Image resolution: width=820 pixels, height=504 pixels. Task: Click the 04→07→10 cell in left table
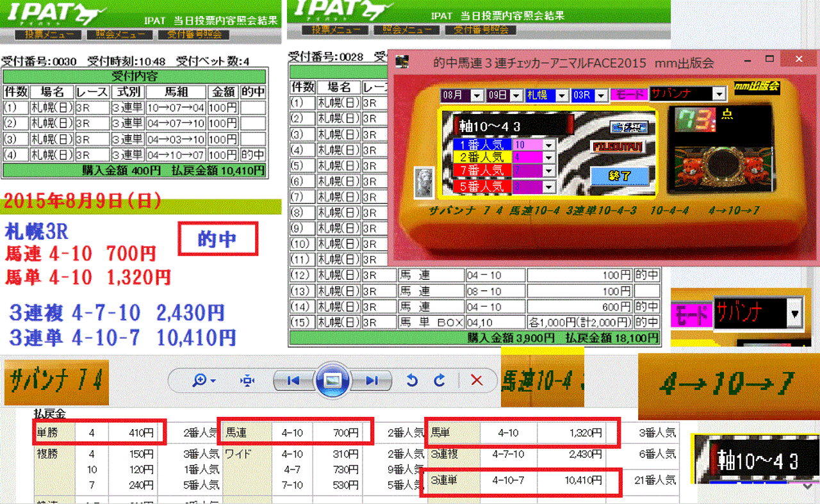pyautogui.click(x=176, y=123)
